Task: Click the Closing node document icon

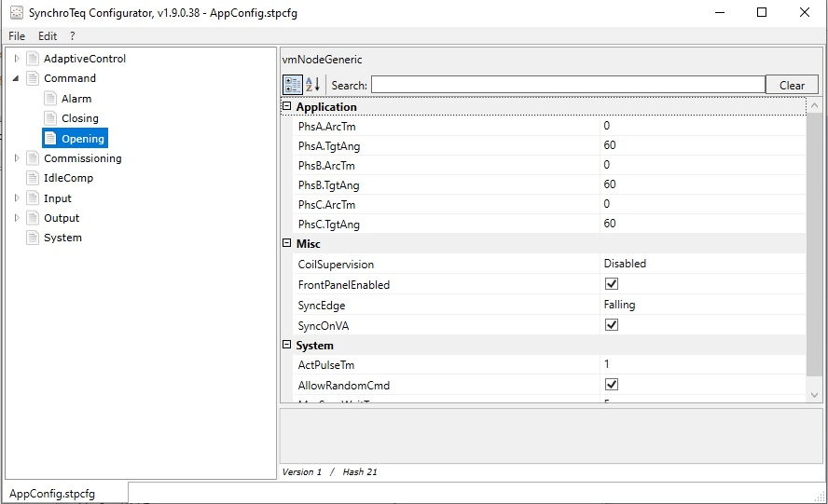Action: 50,118
